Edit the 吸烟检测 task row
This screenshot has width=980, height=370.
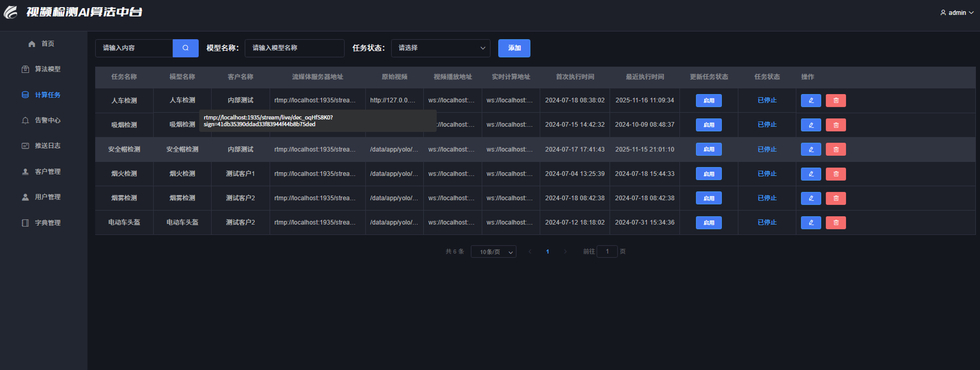click(x=811, y=125)
